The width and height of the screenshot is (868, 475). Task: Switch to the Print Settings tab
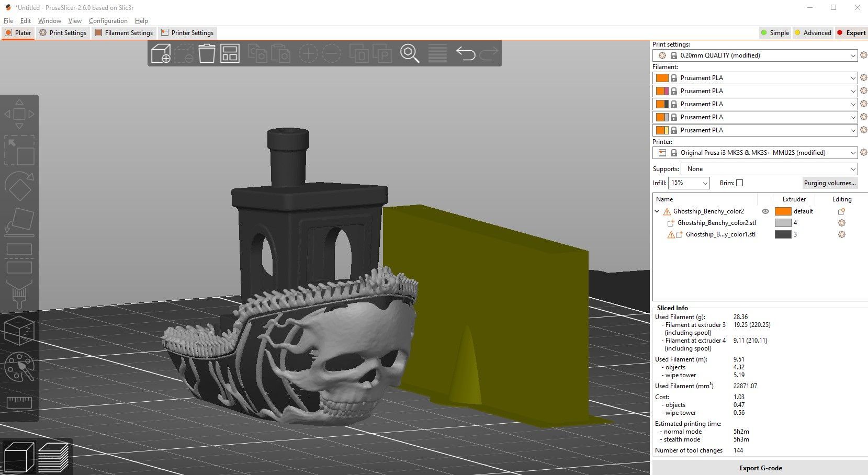click(63, 32)
